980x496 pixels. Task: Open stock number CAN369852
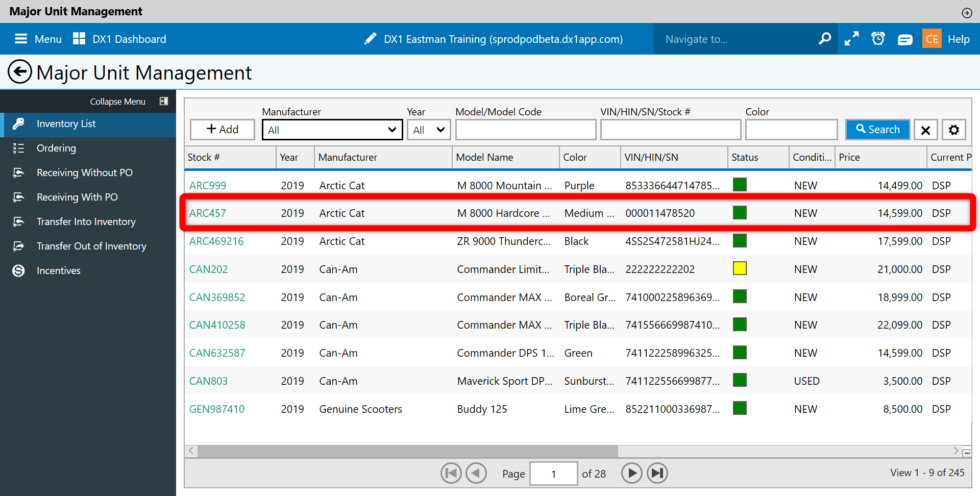pos(217,297)
